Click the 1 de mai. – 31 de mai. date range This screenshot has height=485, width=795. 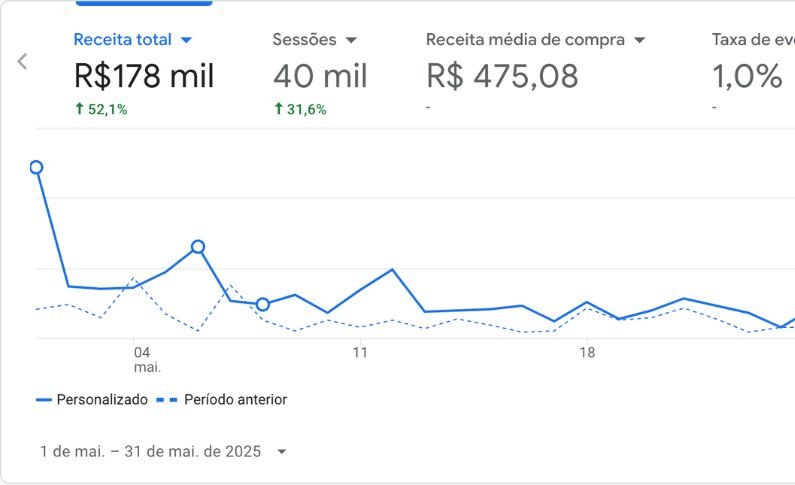click(x=150, y=452)
